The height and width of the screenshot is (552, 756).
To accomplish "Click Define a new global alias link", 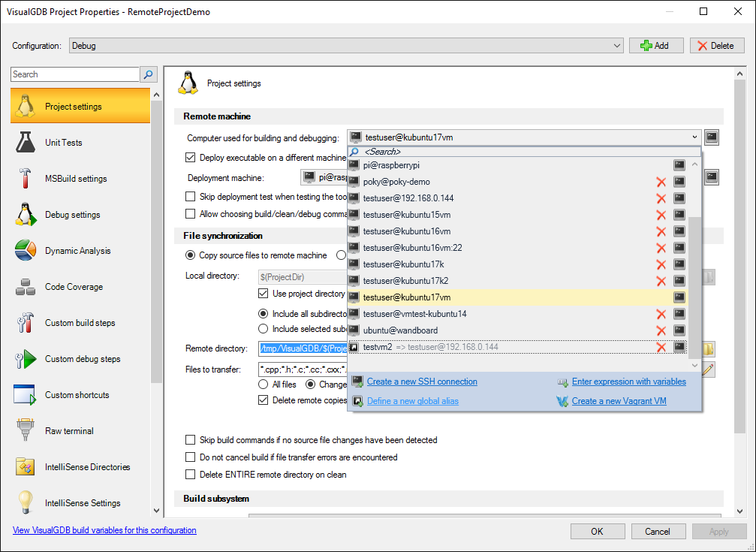I will (413, 401).
